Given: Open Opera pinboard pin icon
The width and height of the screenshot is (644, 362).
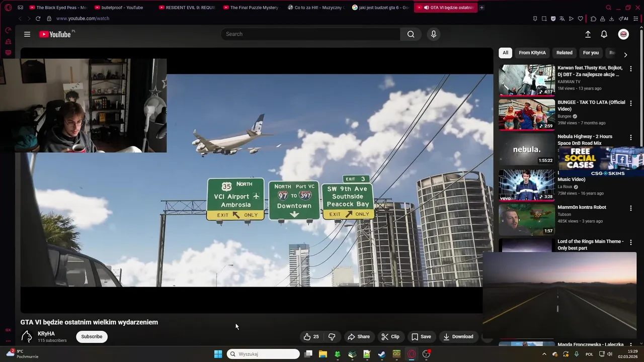Looking at the screenshot, I should (x=535, y=19).
